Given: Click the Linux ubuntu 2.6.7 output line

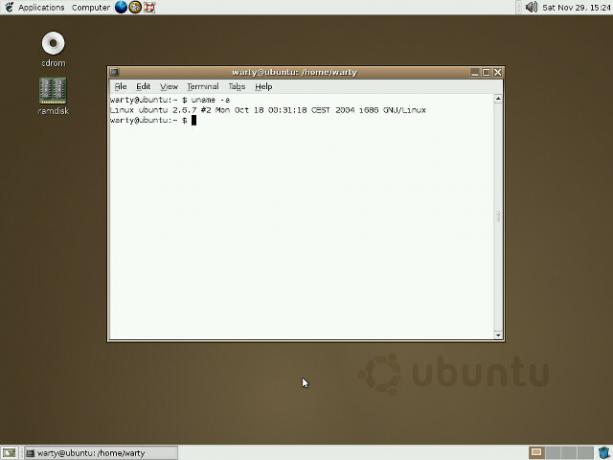Looking at the screenshot, I should (268, 110).
